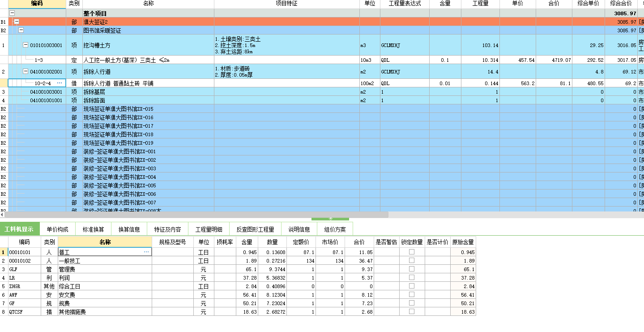
Task: Select the 拆除基层 item row
Action: (x=322, y=92)
